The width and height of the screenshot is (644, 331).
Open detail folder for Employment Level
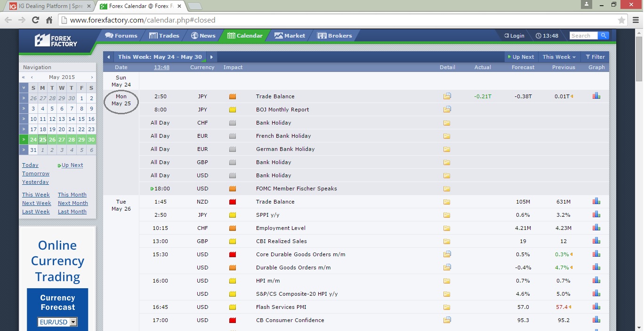447,228
